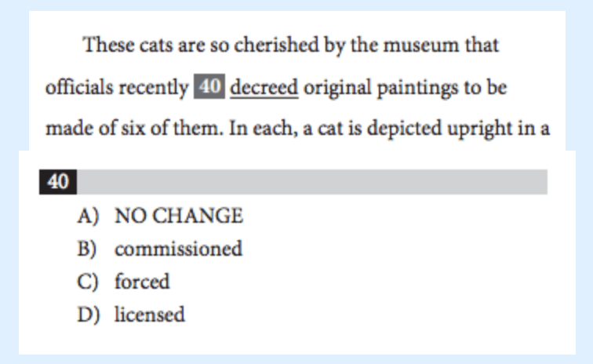Image resolution: width=593 pixels, height=364 pixels.
Task: Click the word officials in the passage
Action: [79, 87]
